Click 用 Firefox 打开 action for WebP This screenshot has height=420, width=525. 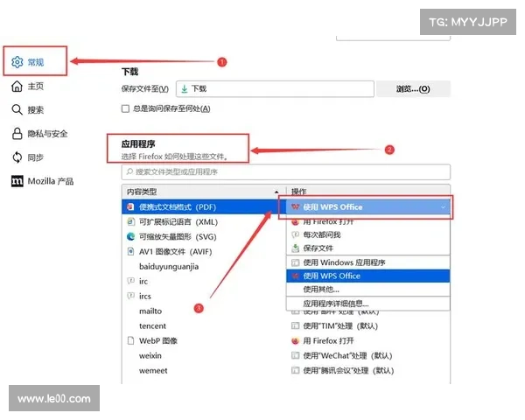tap(328, 341)
